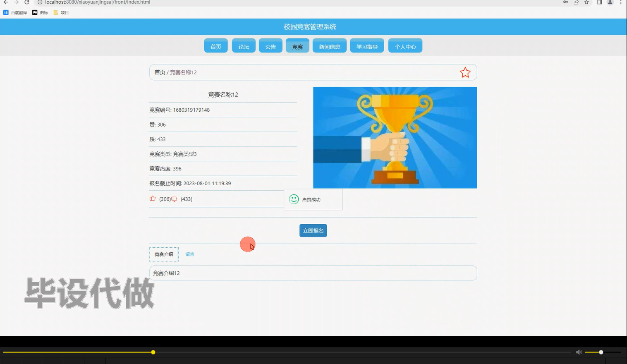Switch to the 留言 tab
Screen dimensions: 627x364
(x=189, y=254)
